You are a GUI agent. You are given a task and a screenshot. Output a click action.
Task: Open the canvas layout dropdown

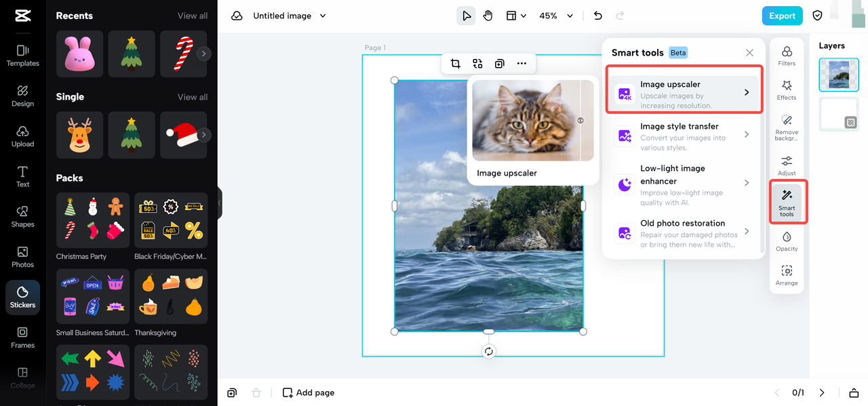[516, 16]
